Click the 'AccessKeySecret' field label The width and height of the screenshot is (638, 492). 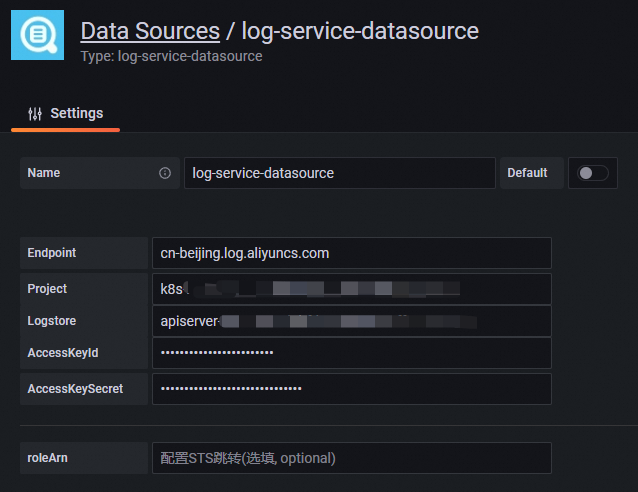point(75,389)
